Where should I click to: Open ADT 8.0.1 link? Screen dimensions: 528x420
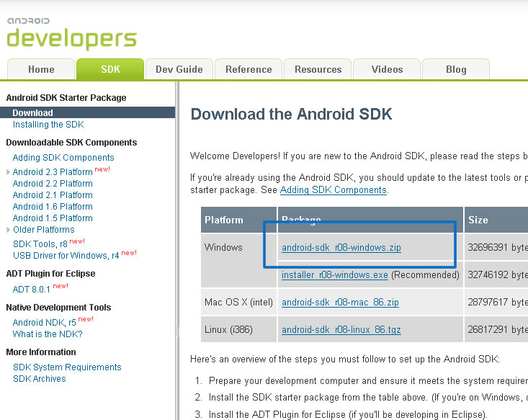tap(31, 290)
